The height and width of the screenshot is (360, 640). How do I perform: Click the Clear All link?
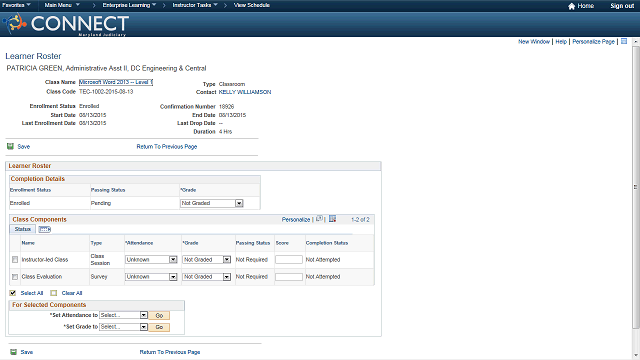point(72,293)
